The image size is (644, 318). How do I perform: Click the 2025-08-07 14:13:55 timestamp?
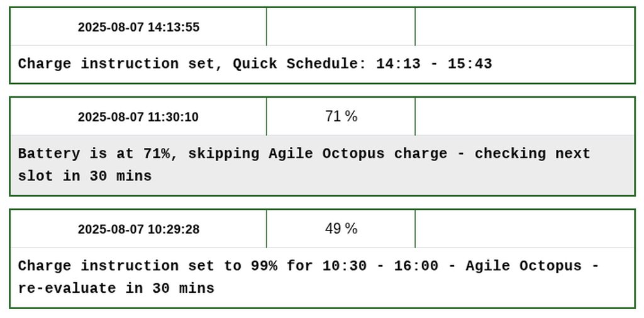[138, 27]
